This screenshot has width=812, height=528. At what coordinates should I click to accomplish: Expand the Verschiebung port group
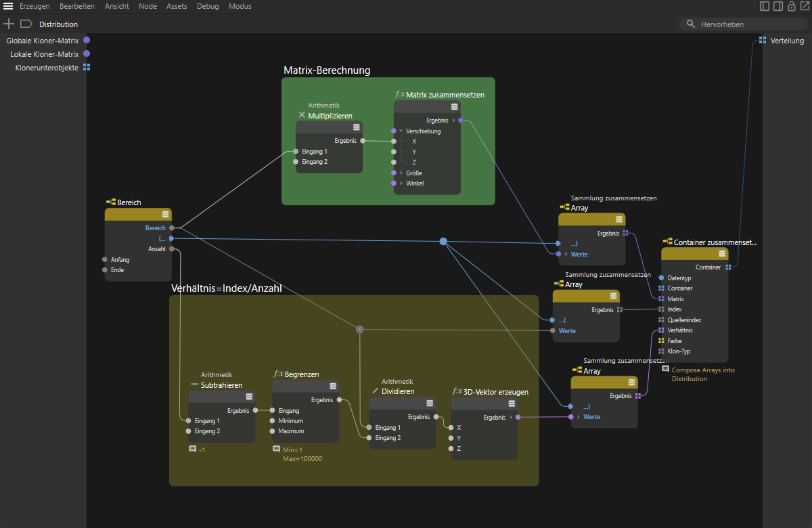pyautogui.click(x=401, y=131)
